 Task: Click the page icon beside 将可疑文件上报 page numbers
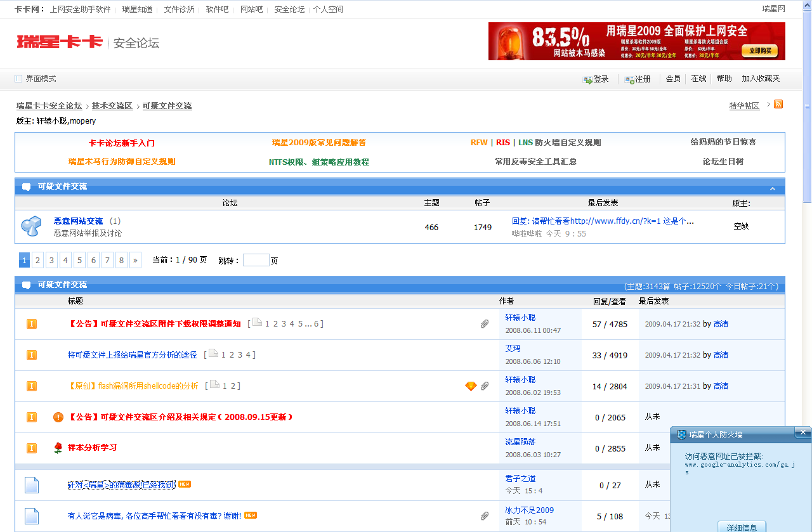click(x=214, y=354)
